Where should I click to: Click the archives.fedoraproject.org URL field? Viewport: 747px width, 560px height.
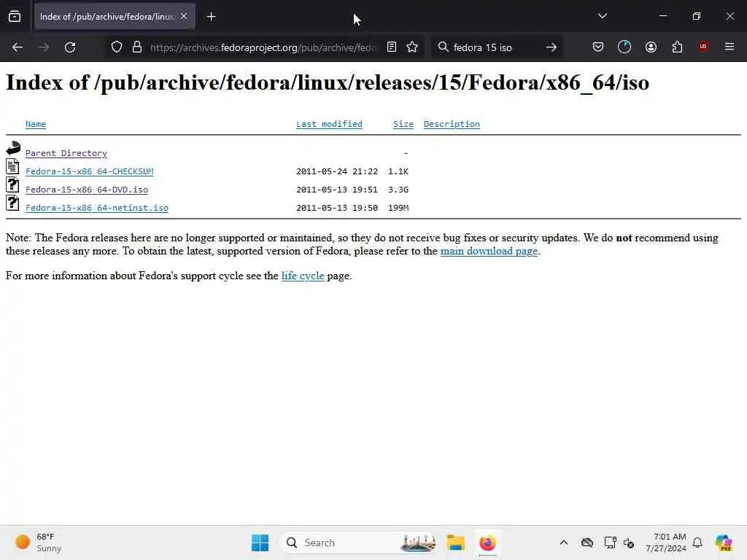click(263, 47)
